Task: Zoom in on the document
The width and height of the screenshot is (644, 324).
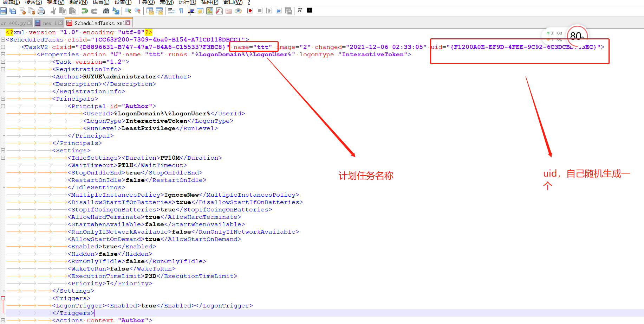Action: (x=128, y=11)
